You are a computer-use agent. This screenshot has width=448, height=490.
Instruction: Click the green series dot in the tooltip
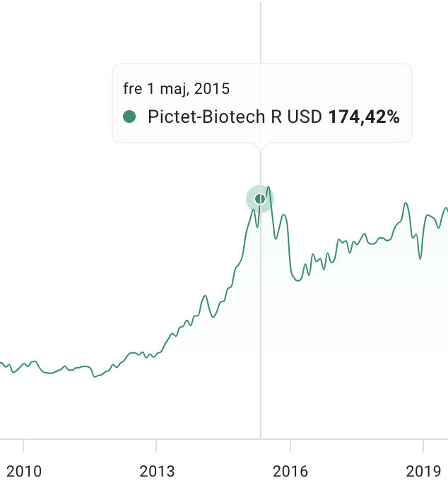(129, 117)
